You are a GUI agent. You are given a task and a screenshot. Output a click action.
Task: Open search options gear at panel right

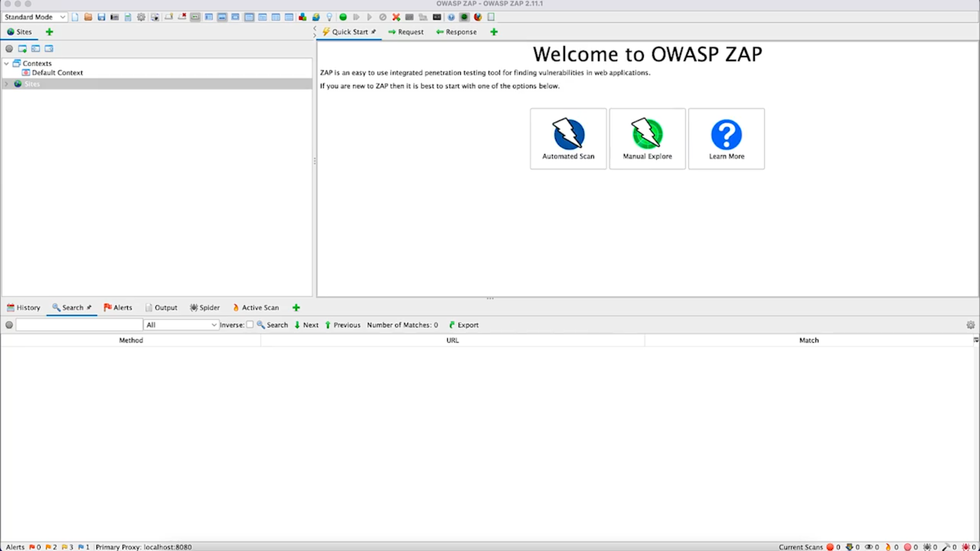pos(970,325)
